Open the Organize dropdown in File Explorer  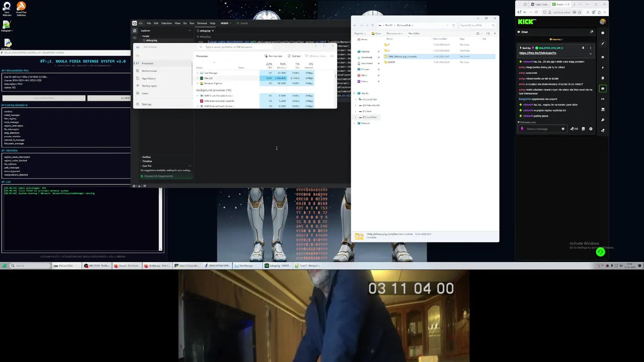pos(359,34)
